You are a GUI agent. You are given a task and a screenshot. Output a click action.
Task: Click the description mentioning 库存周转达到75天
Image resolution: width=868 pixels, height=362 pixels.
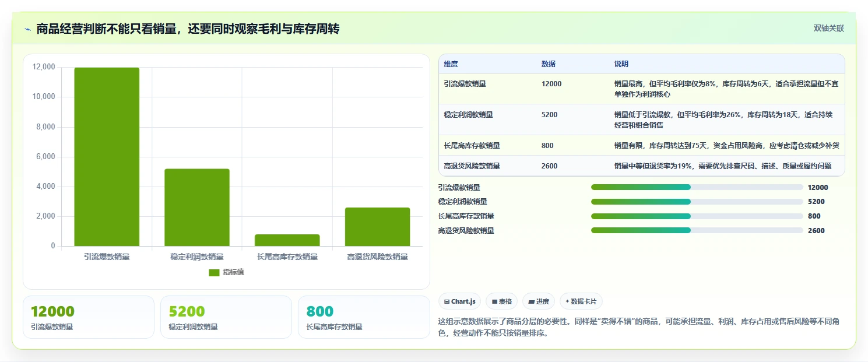726,146
